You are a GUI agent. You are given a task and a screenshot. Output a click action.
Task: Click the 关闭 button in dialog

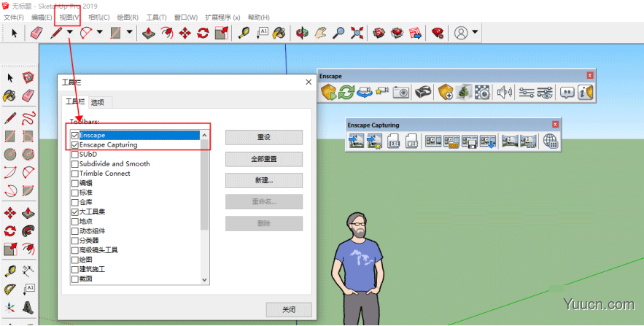point(289,309)
